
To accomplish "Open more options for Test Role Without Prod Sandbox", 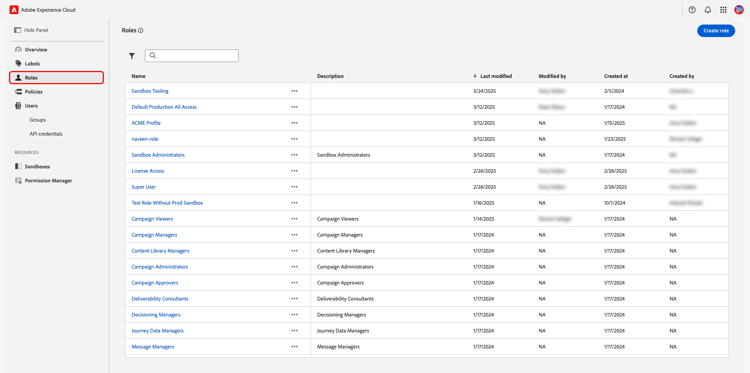I will (294, 203).
